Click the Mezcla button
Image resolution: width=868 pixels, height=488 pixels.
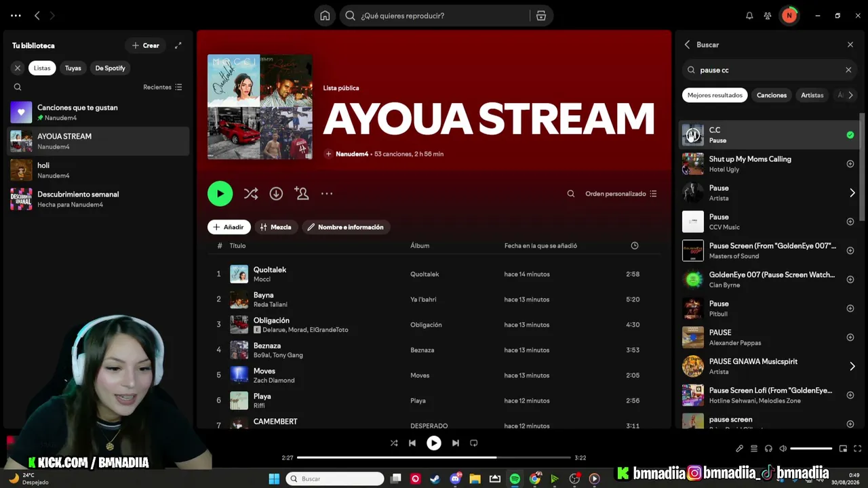(275, 227)
